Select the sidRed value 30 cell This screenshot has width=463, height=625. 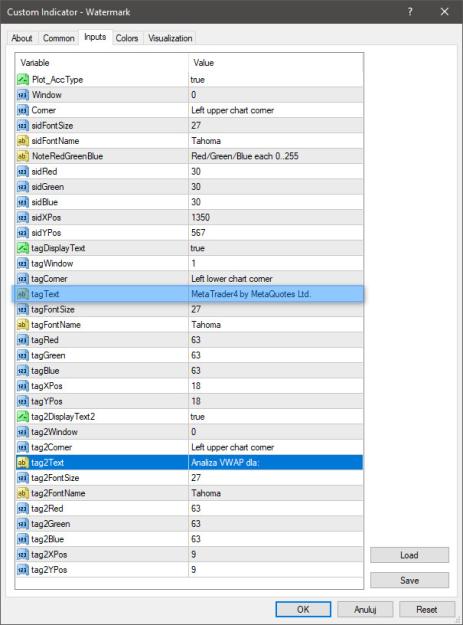click(275, 171)
